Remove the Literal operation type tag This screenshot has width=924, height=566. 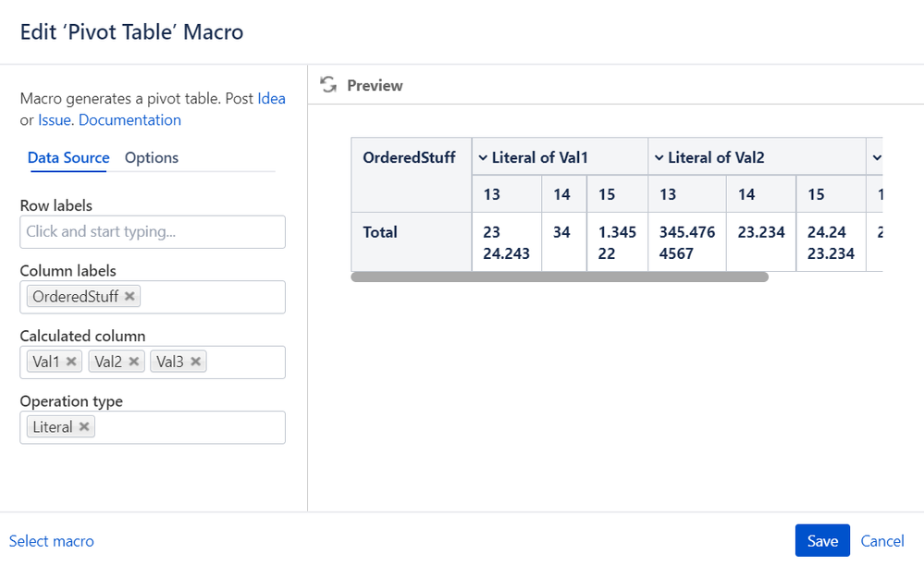coord(84,426)
